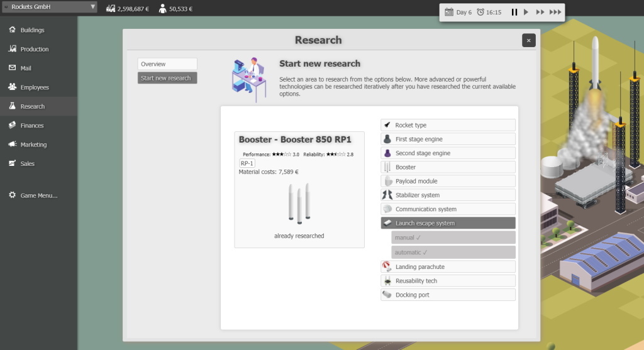644x350 pixels.
Task: Set game speed to triple fast-forward
Action: tap(555, 12)
